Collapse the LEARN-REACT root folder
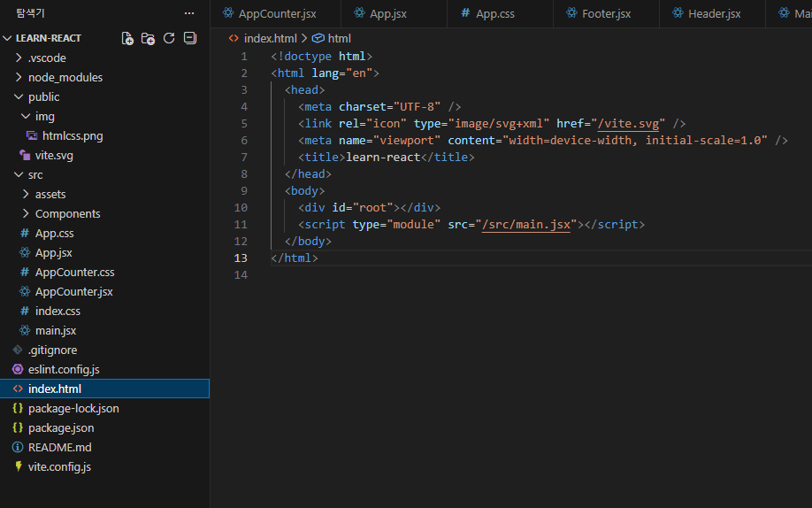The height and width of the screenshot is (508, 812). tap(49, 38)
